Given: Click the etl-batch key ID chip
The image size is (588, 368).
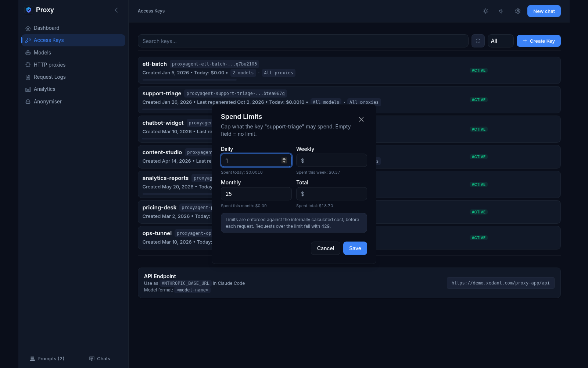Looking at the screenshot, I should click(214, 64).
